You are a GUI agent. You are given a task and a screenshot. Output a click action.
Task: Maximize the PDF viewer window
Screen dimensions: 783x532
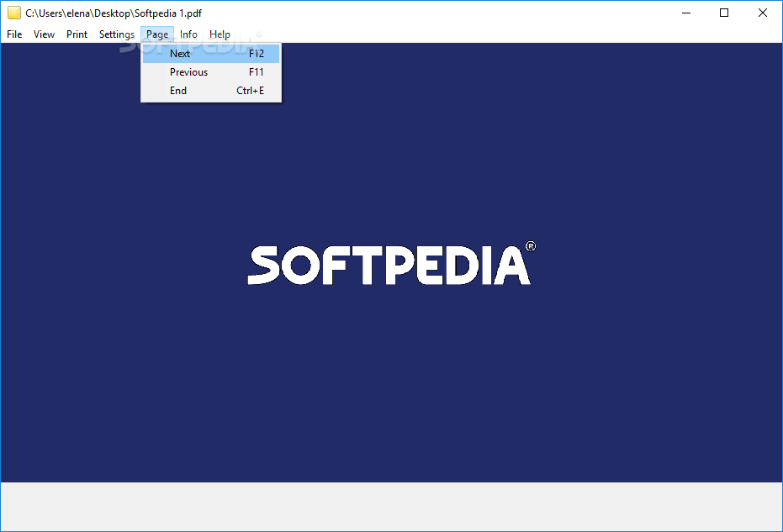click(x=724, y=13)
